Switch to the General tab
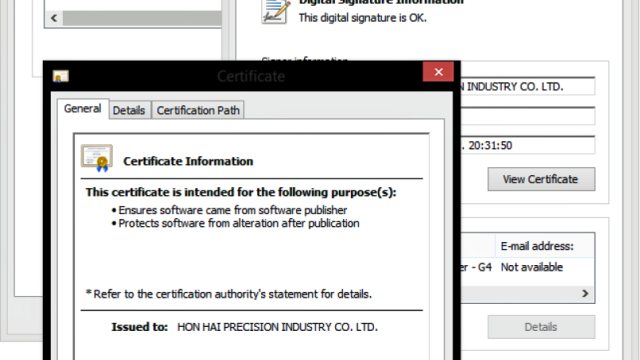Screen dimensions: 640x360 pos(83,109)
